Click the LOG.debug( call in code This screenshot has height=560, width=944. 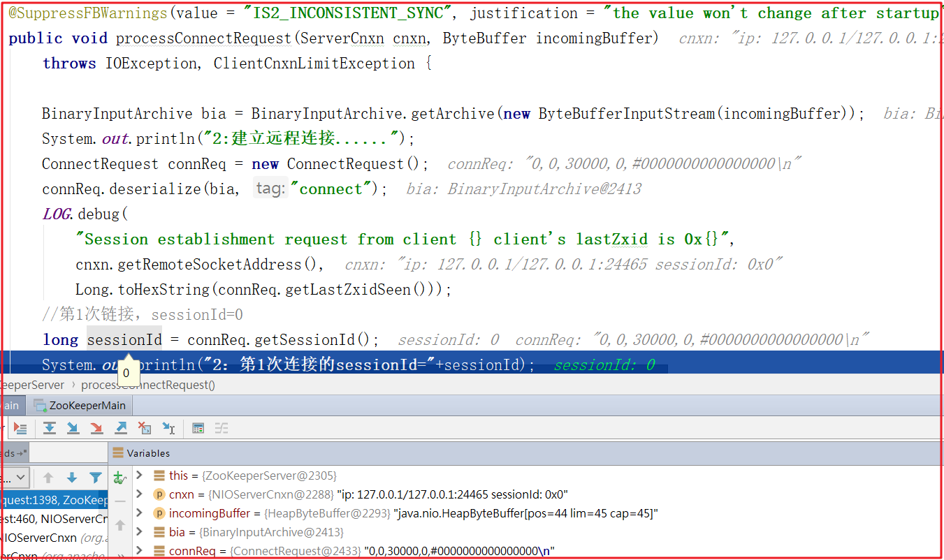[85, 214]
